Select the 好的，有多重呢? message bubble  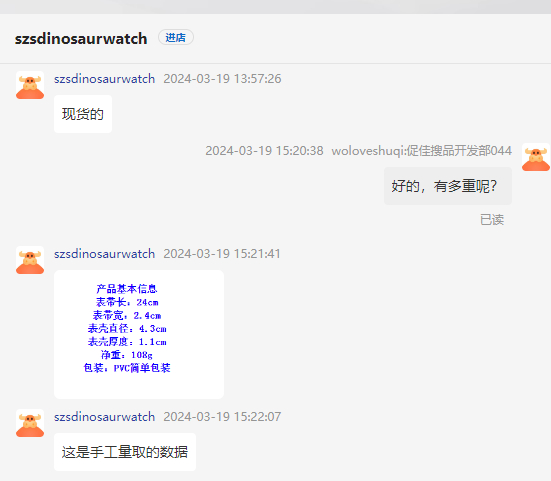(448, 186)
